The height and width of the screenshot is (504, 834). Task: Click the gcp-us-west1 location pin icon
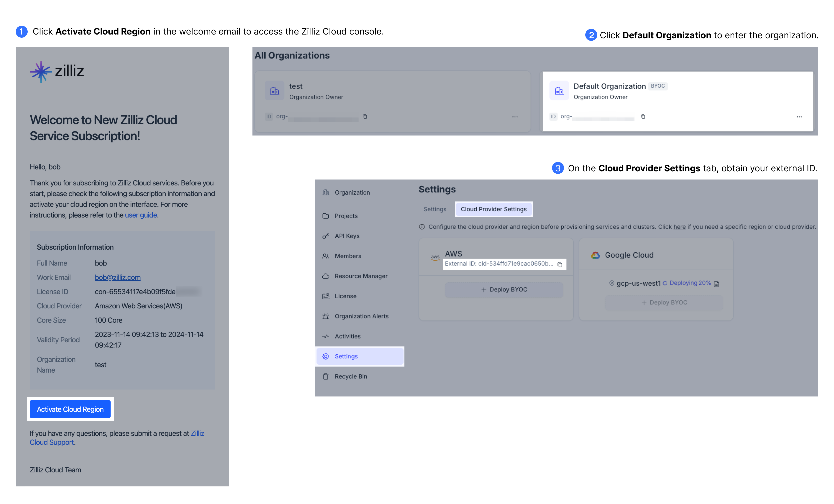pyautogui.click(x=612, y=283)
